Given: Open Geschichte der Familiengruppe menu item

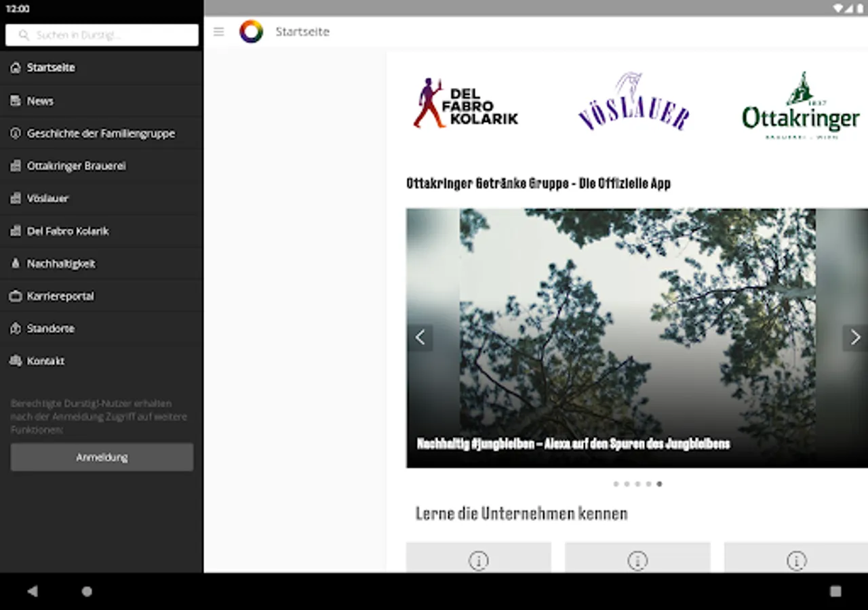Looking at the screenshot, I should [x=102, y=134].
